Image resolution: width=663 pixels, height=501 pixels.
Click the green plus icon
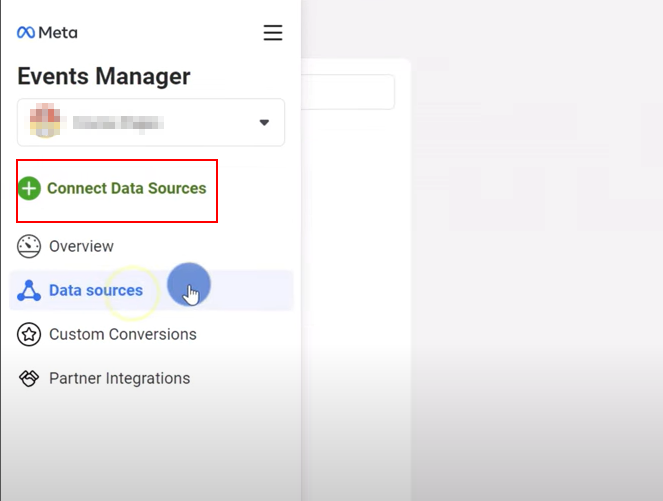pos(30,188)
